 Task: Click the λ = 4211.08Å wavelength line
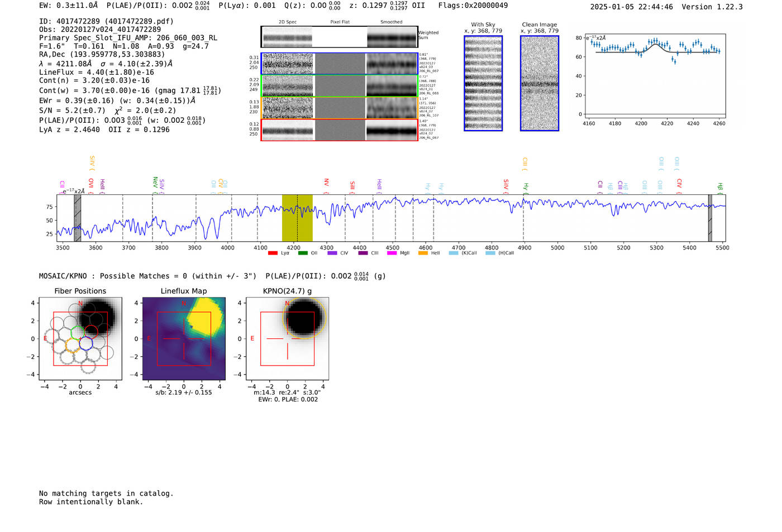pos(106,64)
